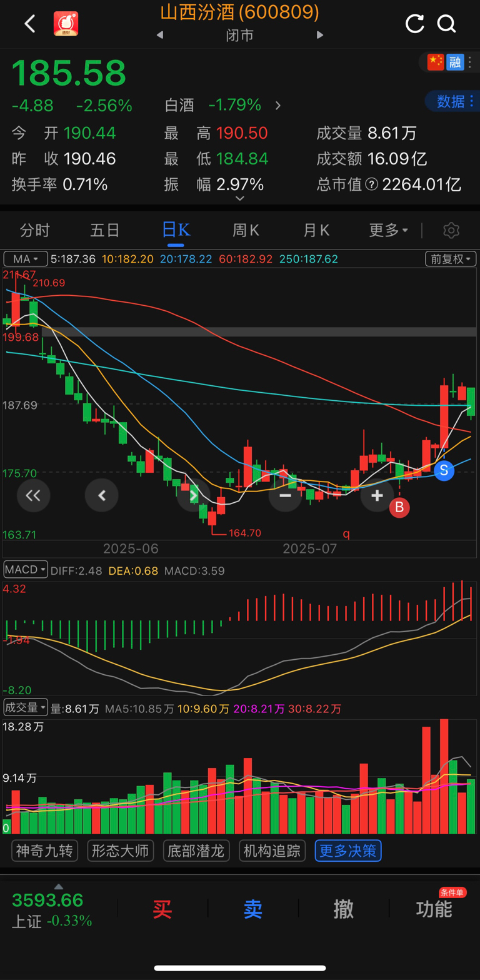The image size is (480, 980).
Task: Open 神奇九转 indicator
Action: tap(44, 851)
